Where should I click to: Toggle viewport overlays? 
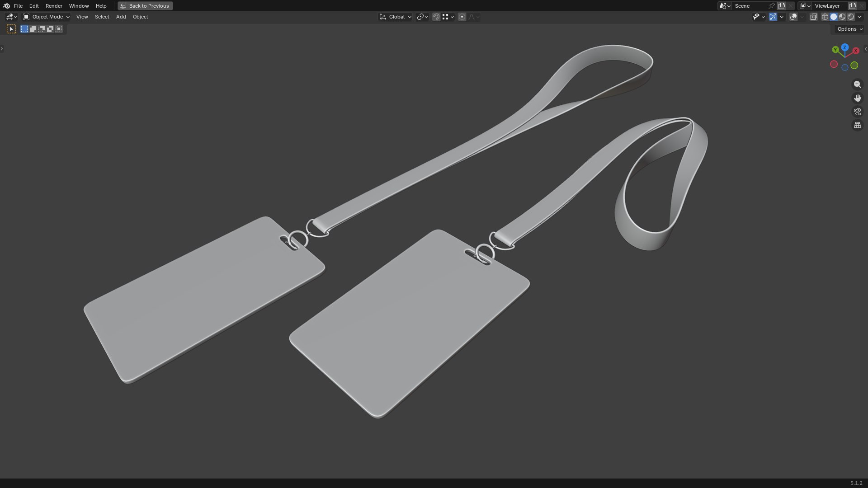[793, 17]
